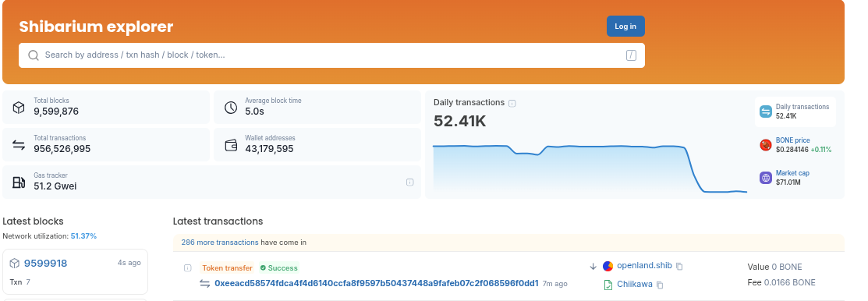Open the openland.shib address
This screenshot has width=868, height=301.
pyautogui.click(x=644, y=266)
